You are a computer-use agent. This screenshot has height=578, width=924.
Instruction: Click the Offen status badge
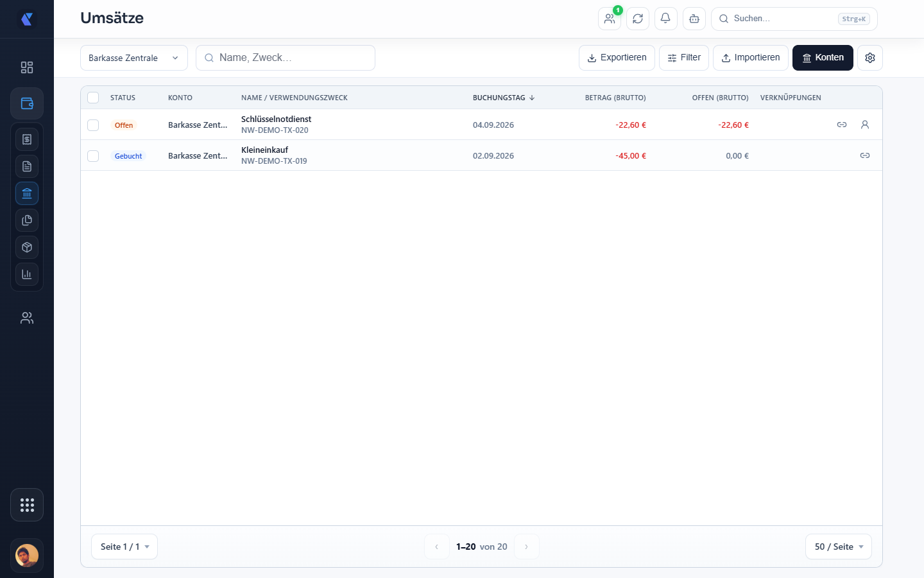[124, 125]
